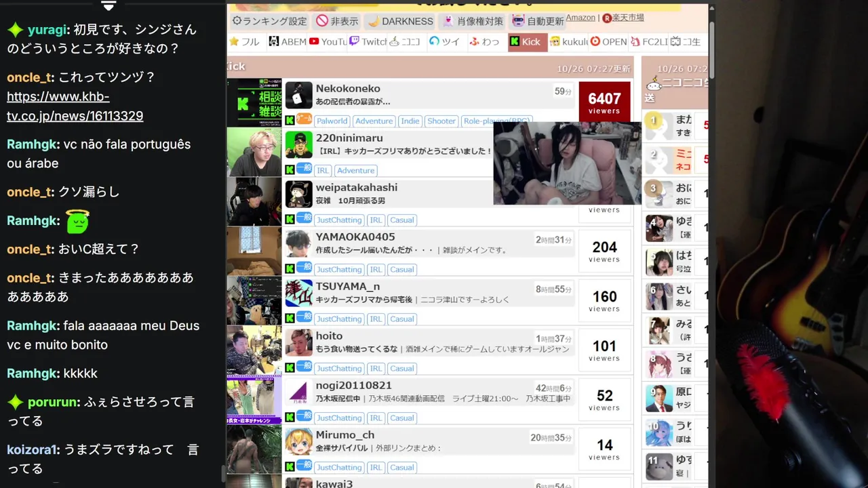Viewport: 868px width, 488px height.
Task: Toggle 自動更新 auto refresh
Action: click(537, 21)
